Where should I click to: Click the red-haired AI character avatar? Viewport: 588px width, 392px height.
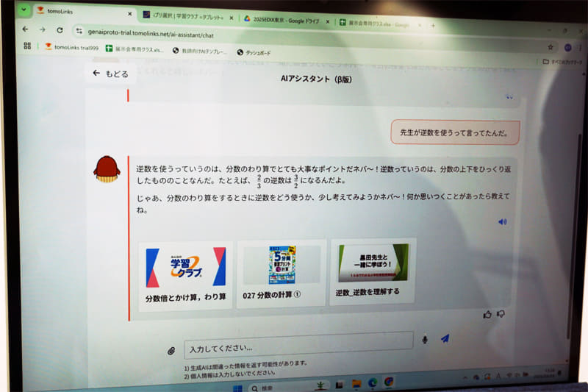coord(107,169)
